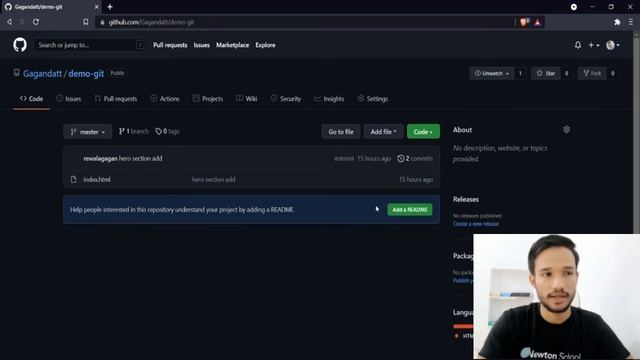640x360 pixels.
Task: Expand the green Code dropdown
Action: click(423, 131)
